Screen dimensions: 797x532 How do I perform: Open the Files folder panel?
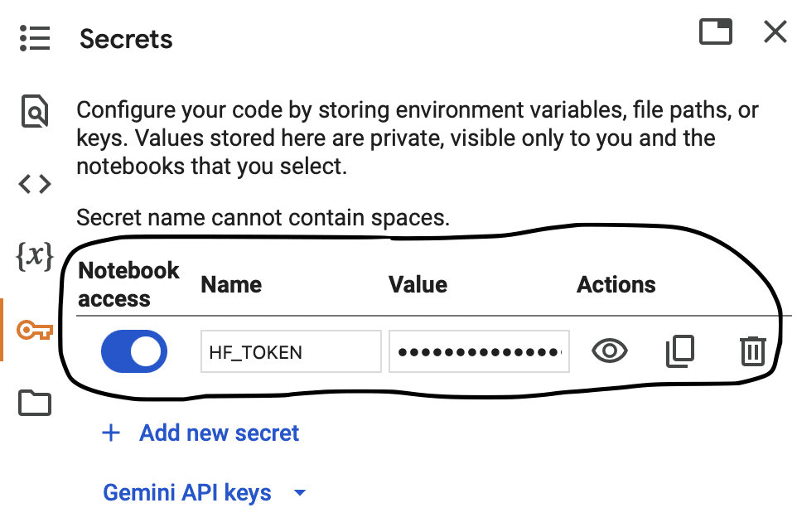point(35,403)
